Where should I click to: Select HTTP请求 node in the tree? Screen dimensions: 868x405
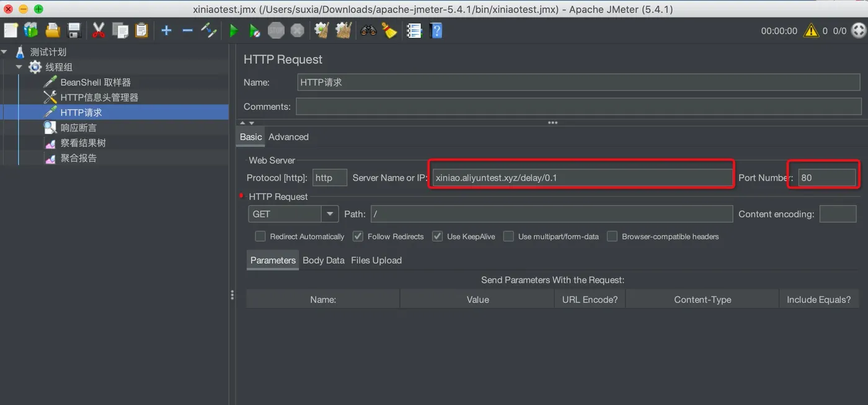tap(81, 112)
